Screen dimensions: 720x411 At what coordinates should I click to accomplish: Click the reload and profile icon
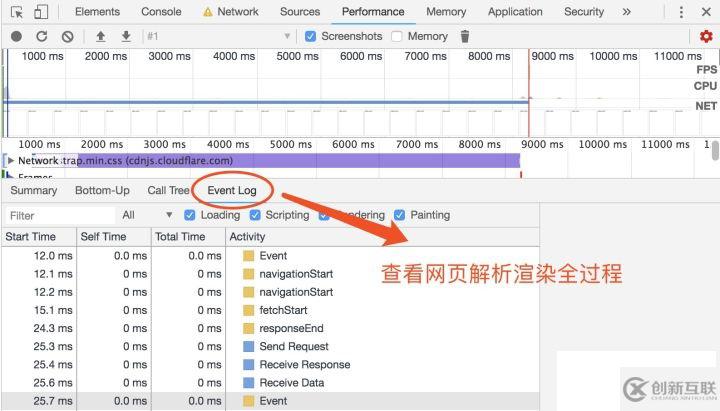coord(42,36)
